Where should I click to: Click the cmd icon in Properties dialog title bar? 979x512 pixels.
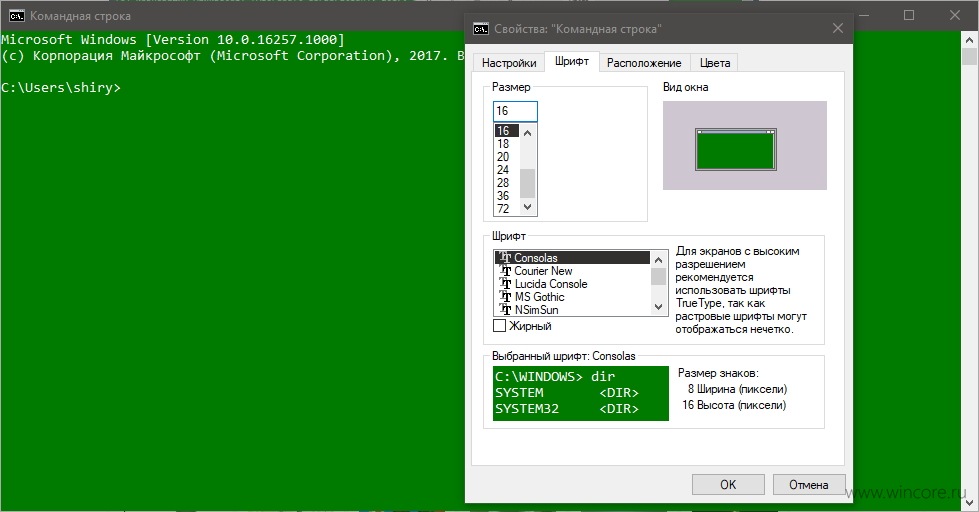pos(481,29)
